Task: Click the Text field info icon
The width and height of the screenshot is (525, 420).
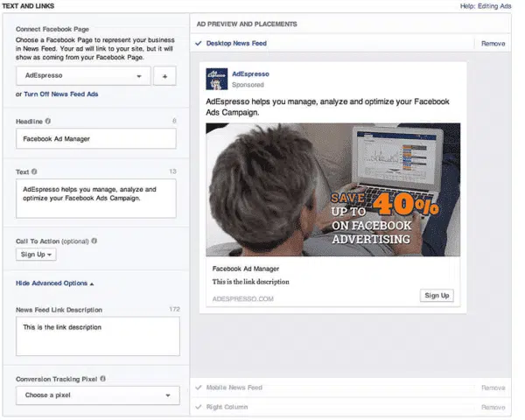Action: [34, 172]
